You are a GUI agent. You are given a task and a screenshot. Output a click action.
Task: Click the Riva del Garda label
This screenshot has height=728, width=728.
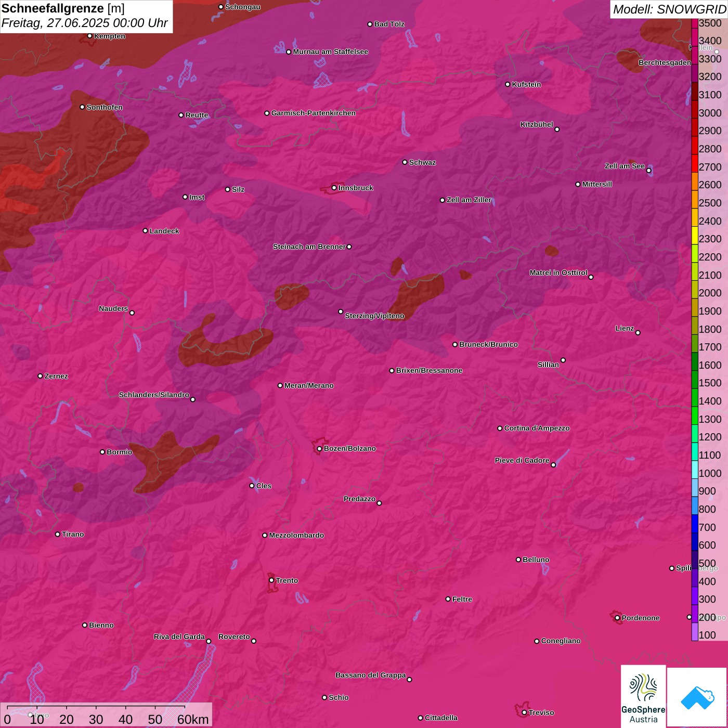[179, 636]
